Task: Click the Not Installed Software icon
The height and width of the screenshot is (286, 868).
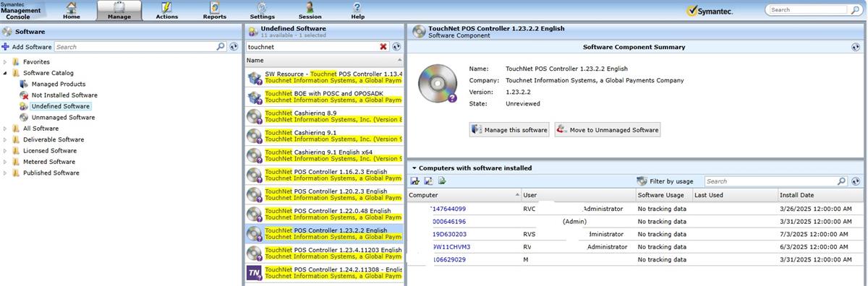Action: [24, 95]
